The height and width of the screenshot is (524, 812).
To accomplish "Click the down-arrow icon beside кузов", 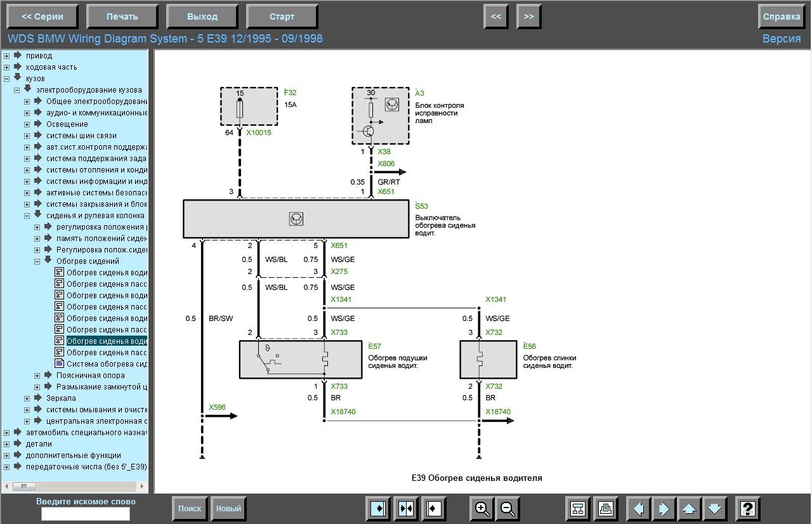I will click(x=18, y=77).
